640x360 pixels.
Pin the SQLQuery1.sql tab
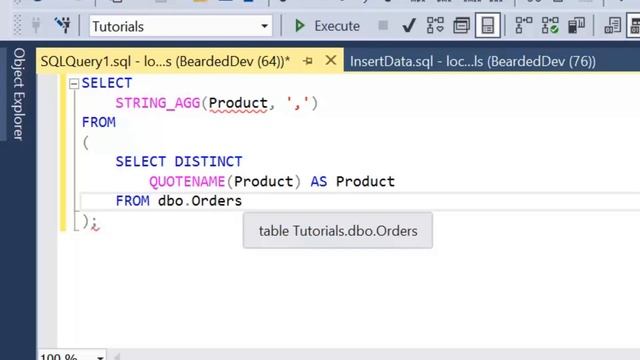[308, 61]
